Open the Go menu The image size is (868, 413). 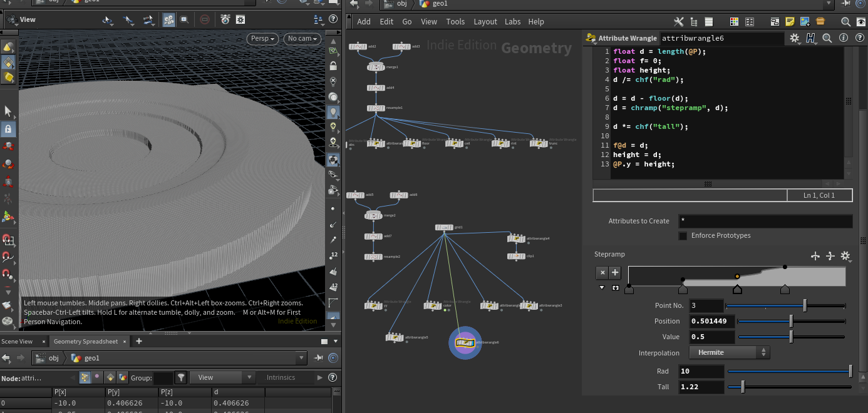tap(407, 21)
